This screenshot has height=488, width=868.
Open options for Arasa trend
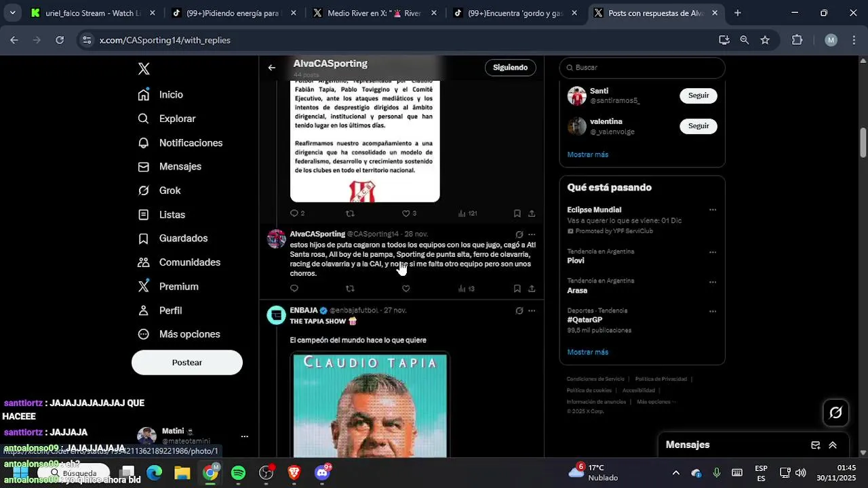tap(713, 281)
